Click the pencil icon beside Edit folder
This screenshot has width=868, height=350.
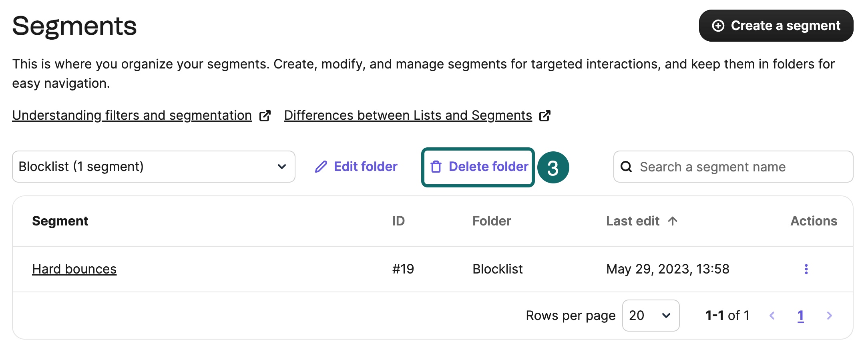321,167
